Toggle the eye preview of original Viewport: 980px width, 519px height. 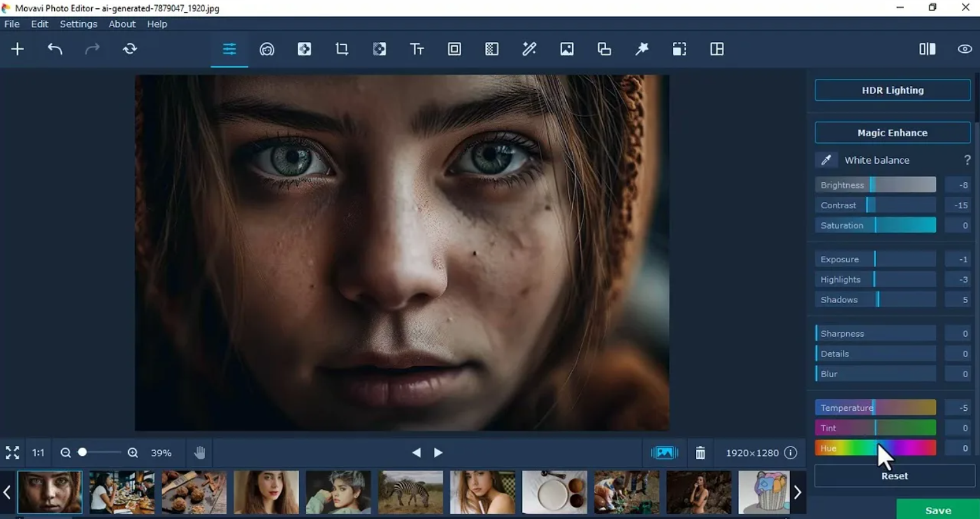click(x=965, y=49)
